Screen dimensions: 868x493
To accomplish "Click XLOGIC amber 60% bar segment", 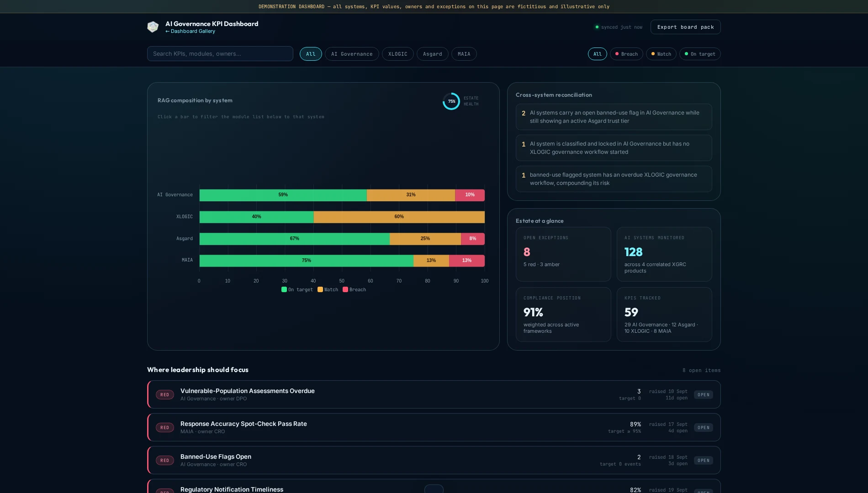I will [399, 217].
